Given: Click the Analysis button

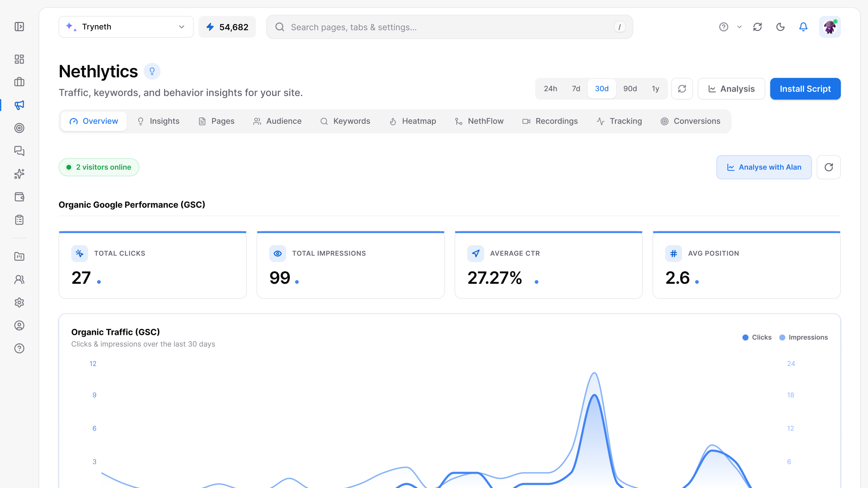Looking at the screenshot, I should pyautogui.click(x=731, y=89).
